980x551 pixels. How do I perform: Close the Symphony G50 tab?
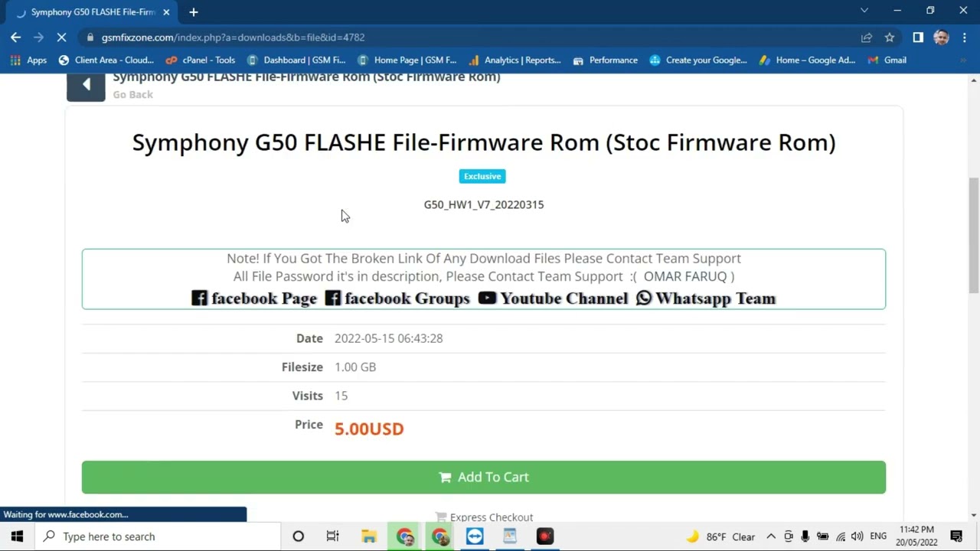coord(166,12)
